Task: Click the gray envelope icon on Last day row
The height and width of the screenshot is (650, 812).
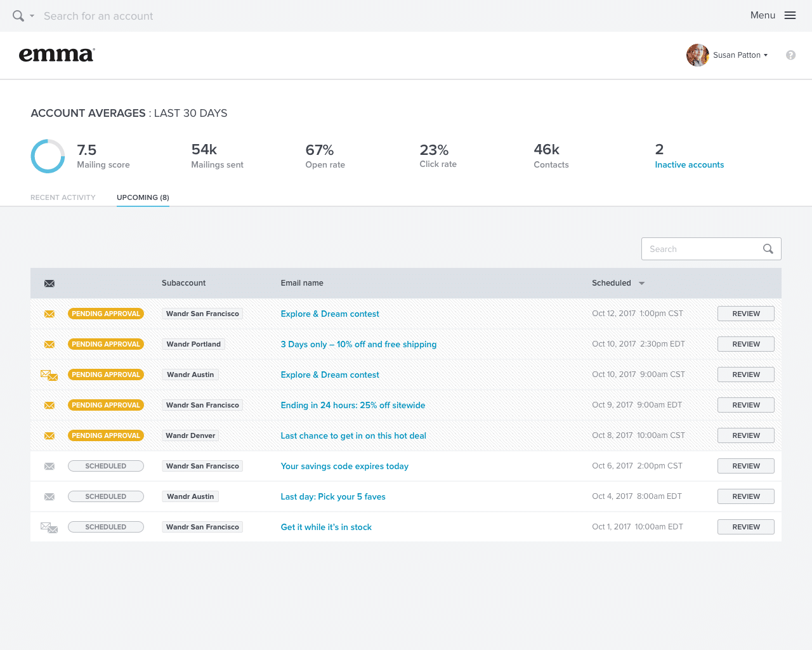Action: (49, 496)
